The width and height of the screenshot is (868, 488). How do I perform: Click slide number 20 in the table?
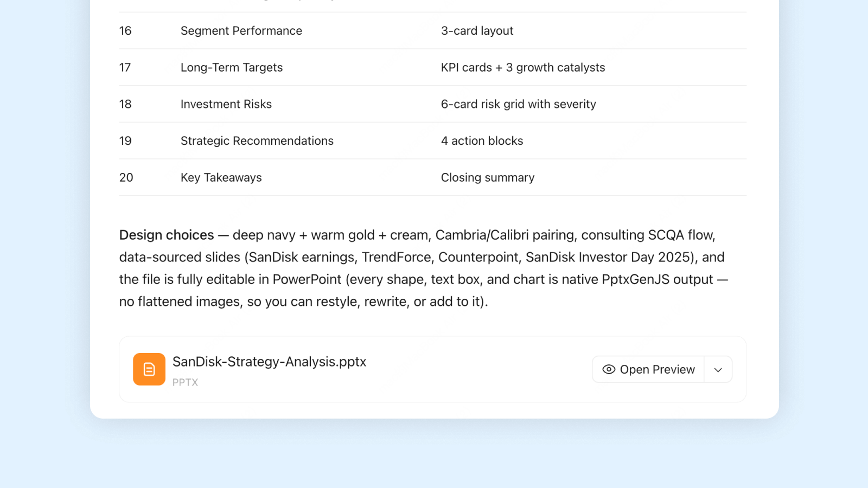(126, 178)
